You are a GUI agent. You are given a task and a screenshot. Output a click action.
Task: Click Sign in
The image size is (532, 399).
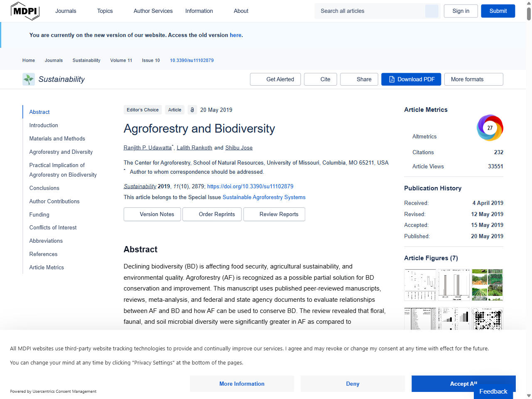pos(461,11)
